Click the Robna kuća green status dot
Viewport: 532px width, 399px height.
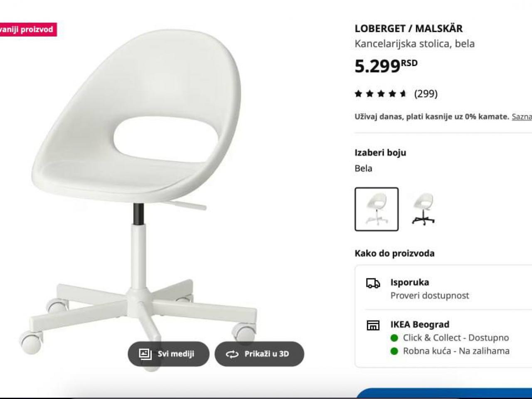394,351
